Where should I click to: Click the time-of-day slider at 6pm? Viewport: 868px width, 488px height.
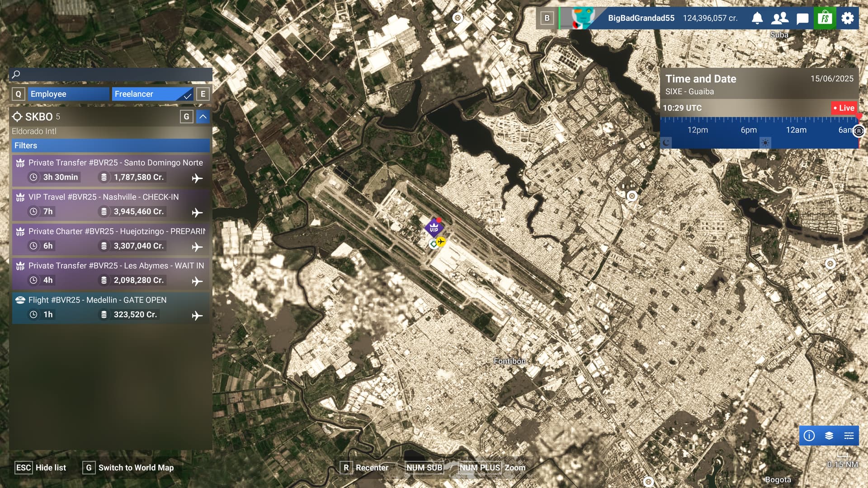[x=749, y=130]
